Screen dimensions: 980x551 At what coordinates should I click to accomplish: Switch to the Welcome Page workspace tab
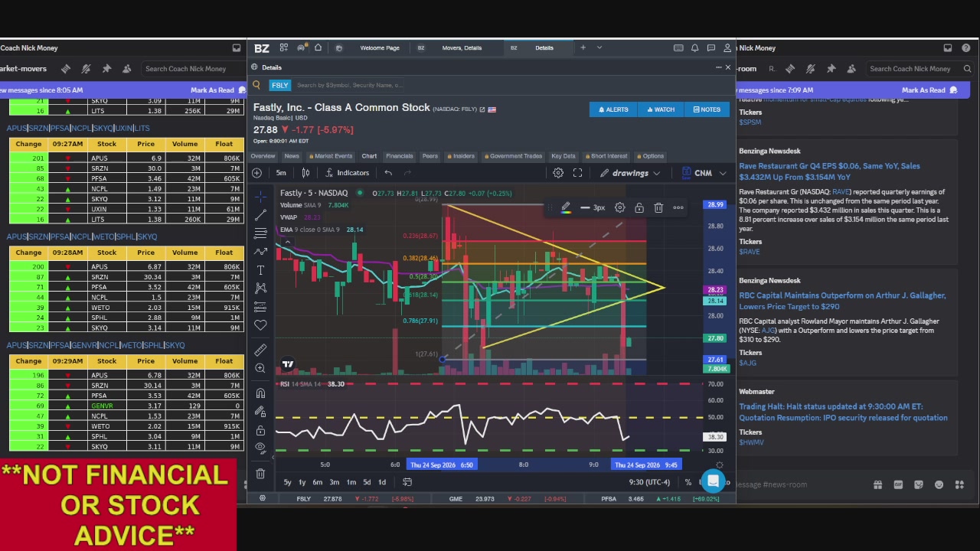coord(380,47)
